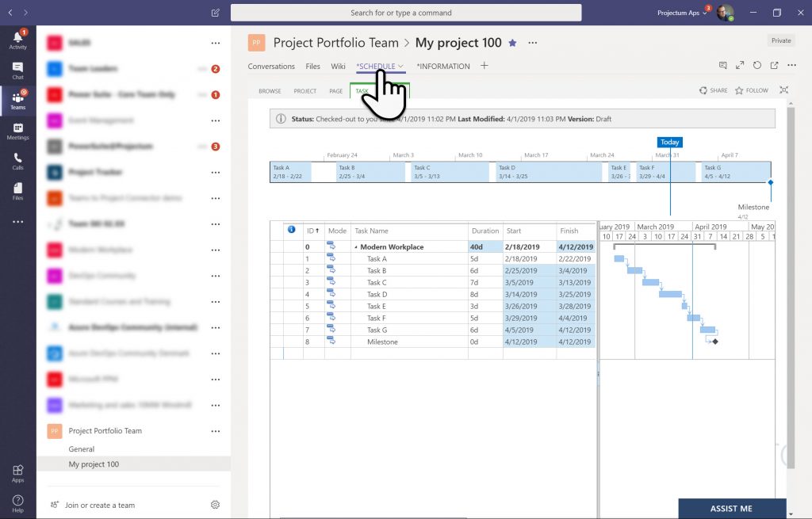Switch to the Conversations tab
The height and width of the screenshot is (519, 812).
[271, 67]
